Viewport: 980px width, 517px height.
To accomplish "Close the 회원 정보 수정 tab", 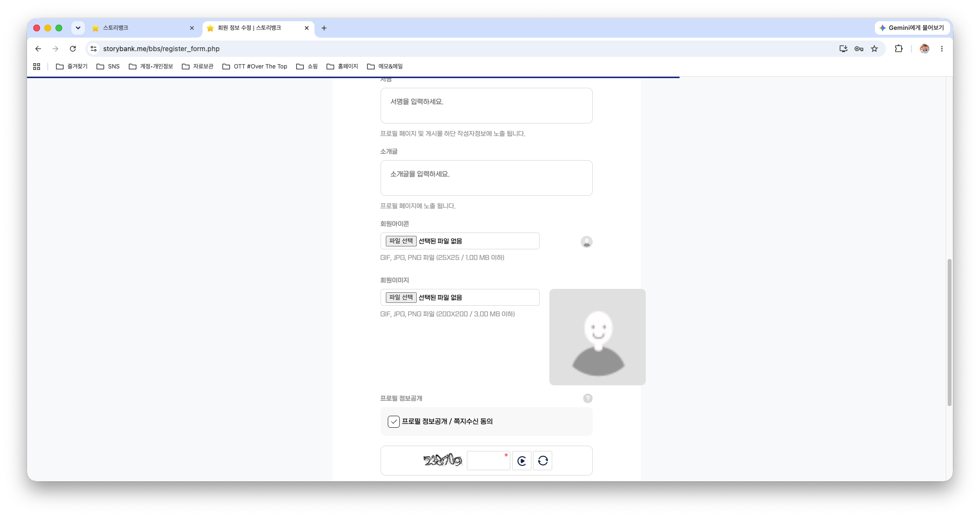I will click(307, 28).
